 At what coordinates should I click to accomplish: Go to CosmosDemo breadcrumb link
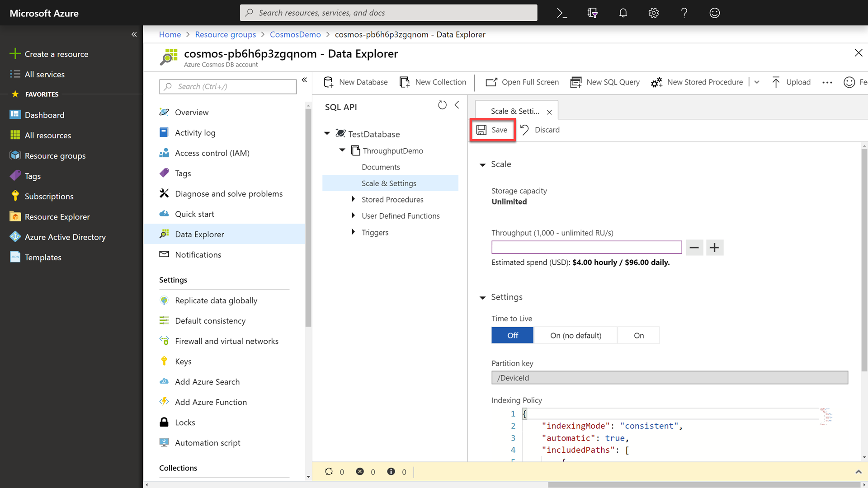click(295, 34)
